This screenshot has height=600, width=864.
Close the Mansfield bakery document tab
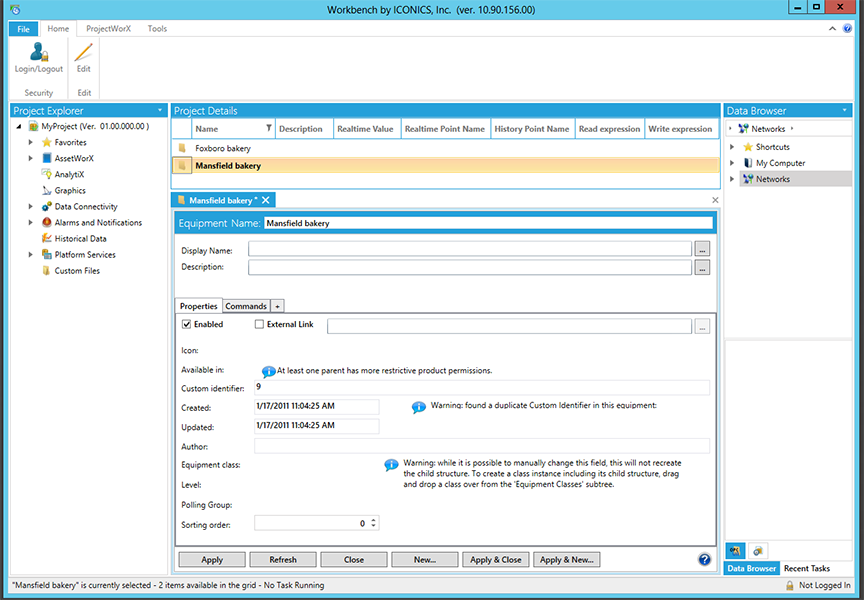(x=266, y=200)
